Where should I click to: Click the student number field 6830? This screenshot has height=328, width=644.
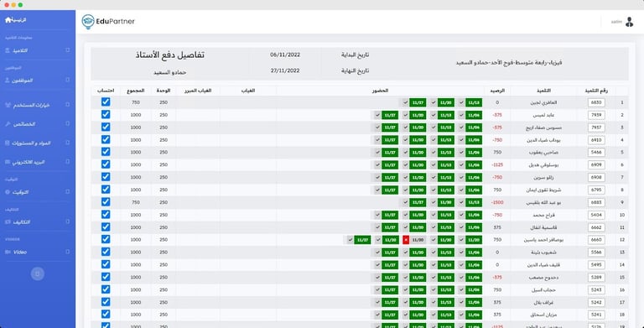pos(596,102)
